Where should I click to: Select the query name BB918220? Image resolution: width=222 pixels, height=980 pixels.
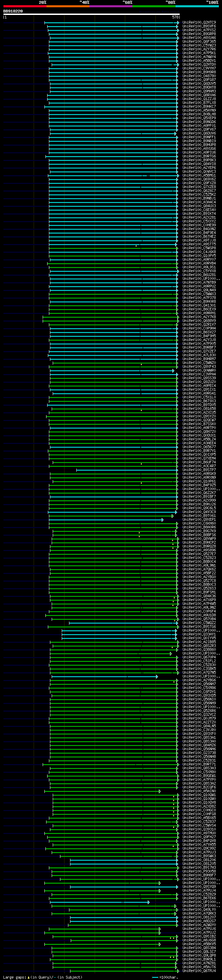(13, 11)
